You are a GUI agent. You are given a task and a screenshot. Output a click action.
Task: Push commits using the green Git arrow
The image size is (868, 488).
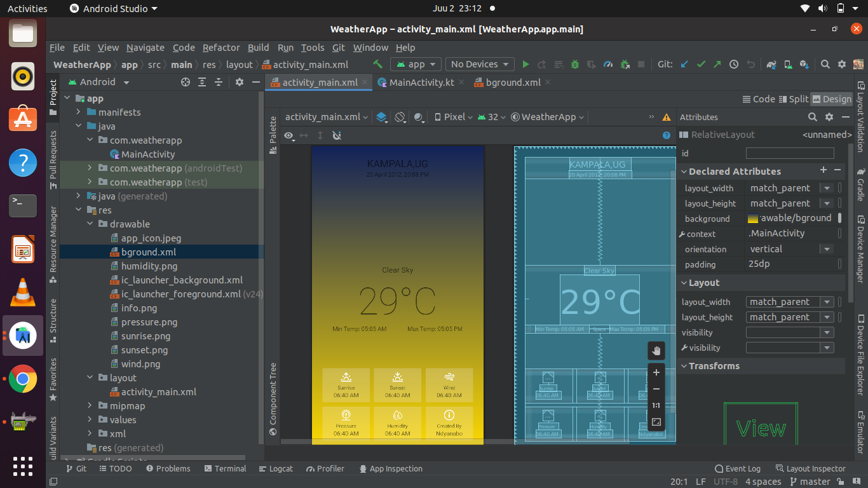[717, 64]
